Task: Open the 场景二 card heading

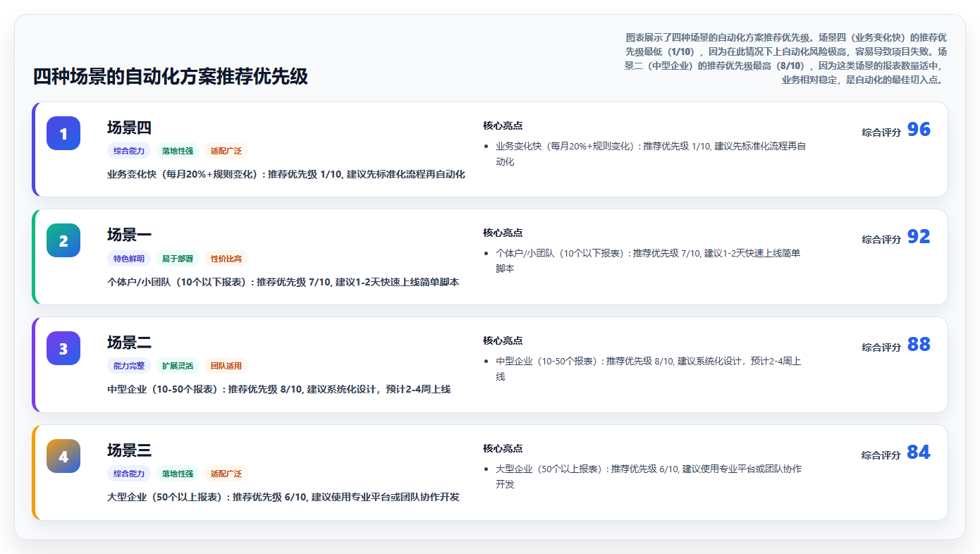Action: point(129,343)
